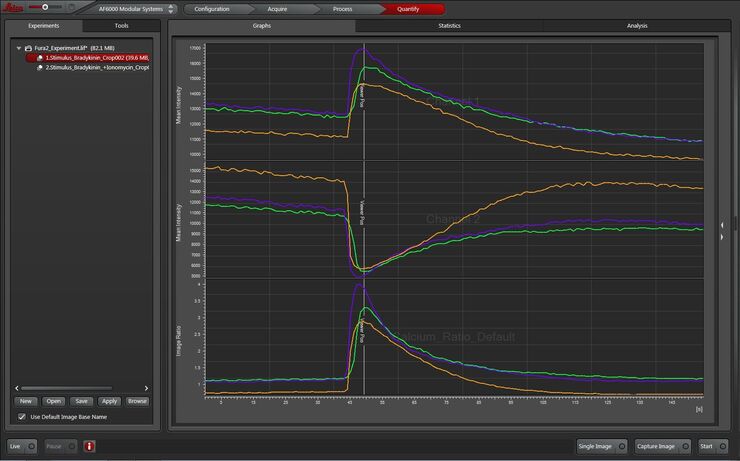
Task: Click the 1.Stimulus_Bradykinin image series icon
Action: [x=40, y=58]
